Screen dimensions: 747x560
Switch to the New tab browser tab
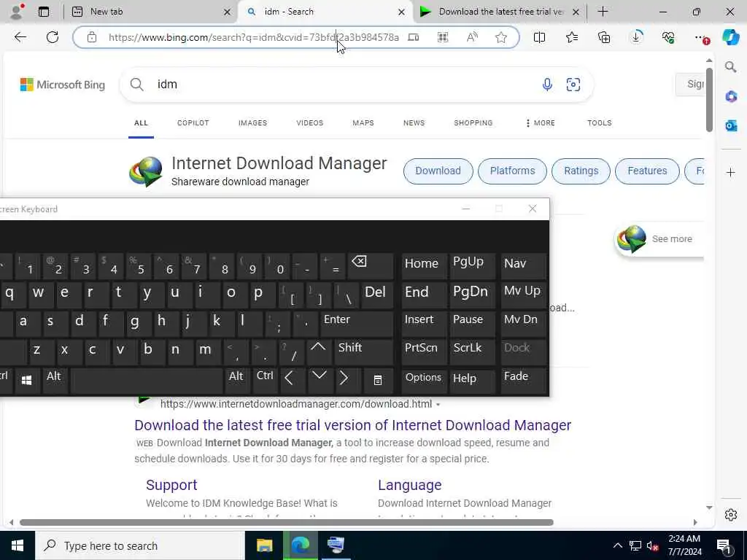(150, 12)
